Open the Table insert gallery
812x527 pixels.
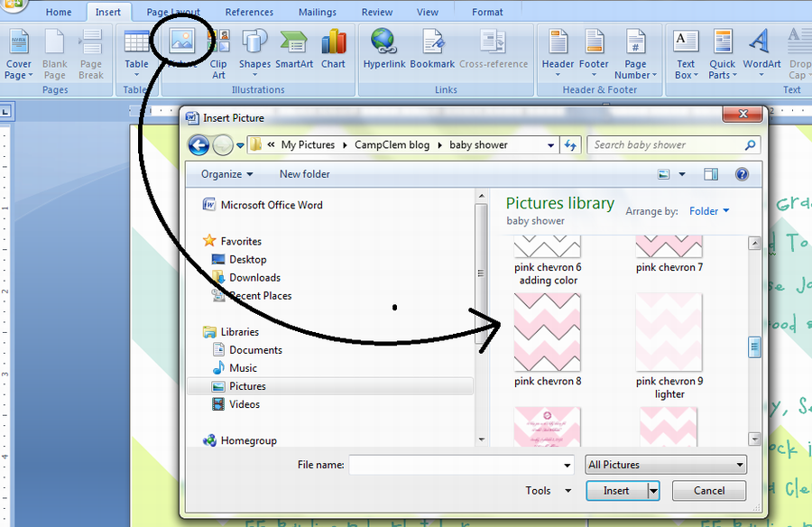(136, 53)
